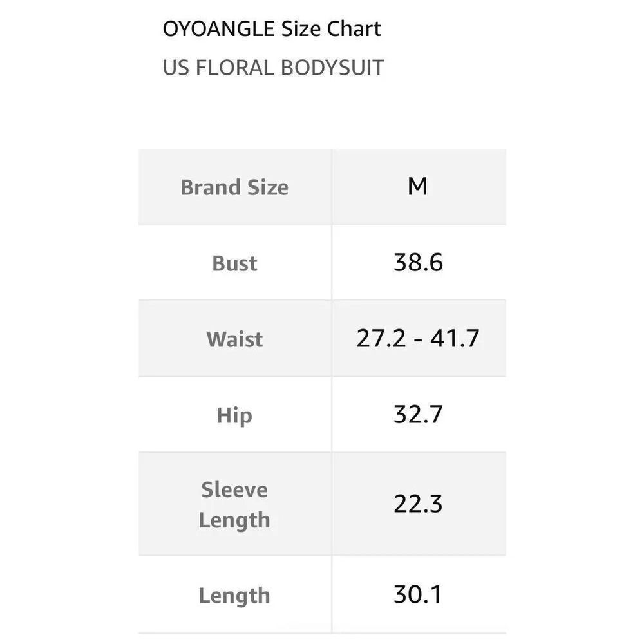Screen dimensions: 644x644
Task: Click the length value 30.1
Action: coord(418,594)
